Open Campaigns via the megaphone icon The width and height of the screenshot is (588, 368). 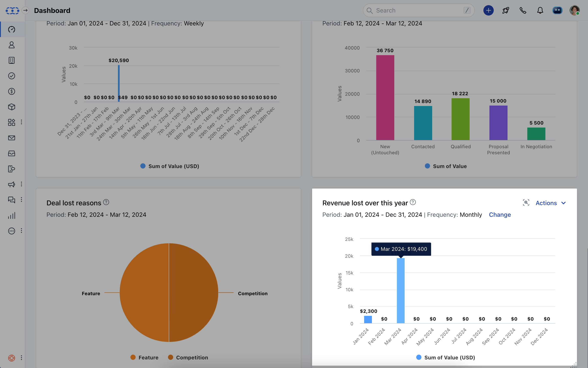[12, 184]
